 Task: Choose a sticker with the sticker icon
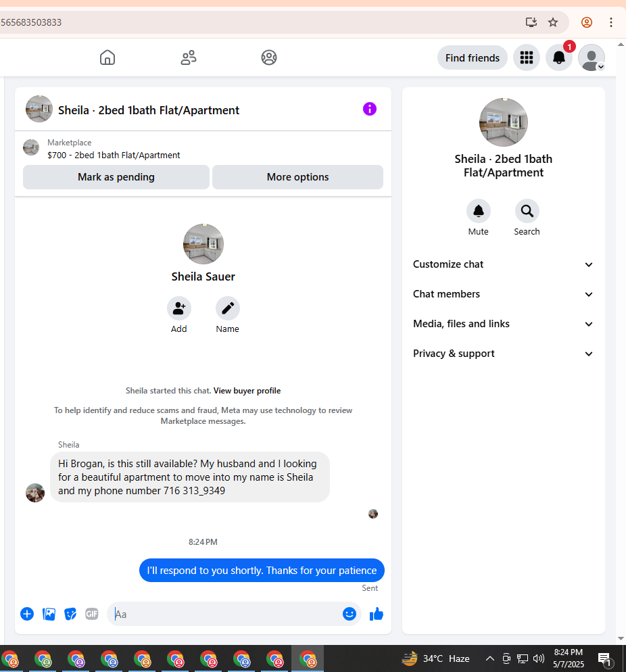[x=70, y=614]
